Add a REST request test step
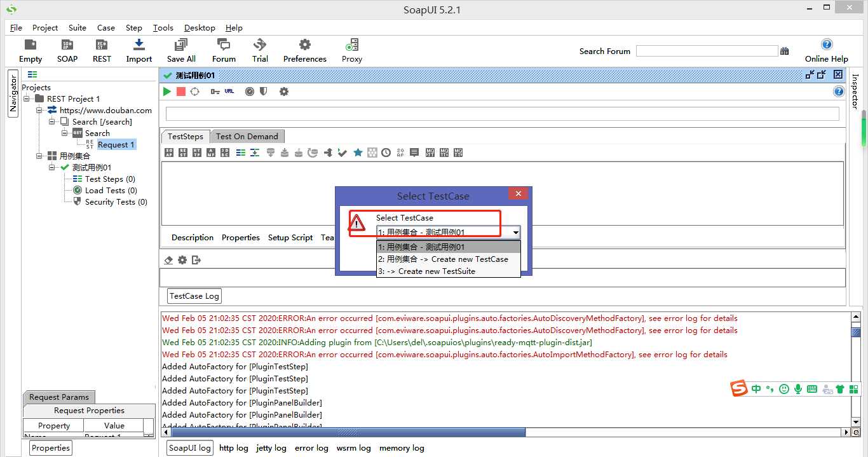Viewport: 868px width, 457px height. [x=183, y=153]
